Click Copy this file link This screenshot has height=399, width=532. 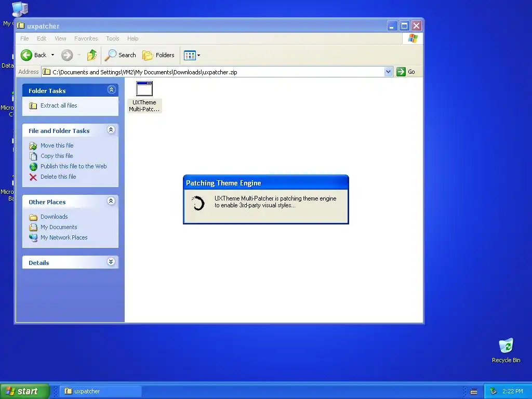click(x=57, y=156)
